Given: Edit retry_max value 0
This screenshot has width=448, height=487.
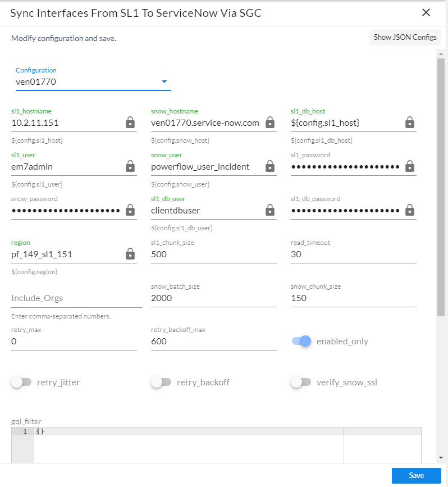Looking at the screenshot, I should click(x=74, y=342).
